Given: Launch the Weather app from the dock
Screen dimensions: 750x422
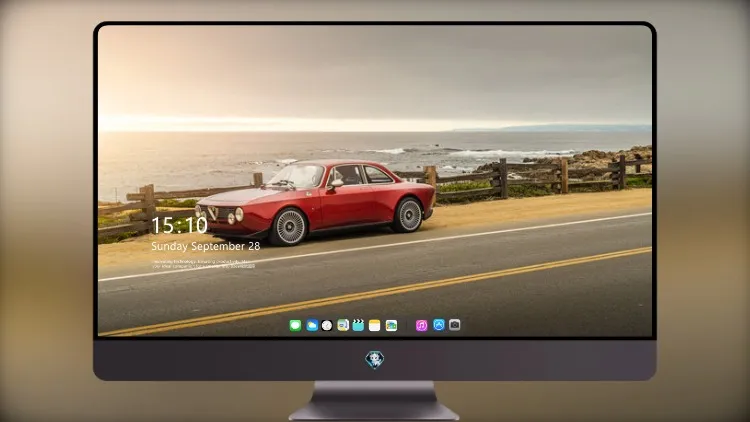Looking at the screenshot, I should pos(312,325).
